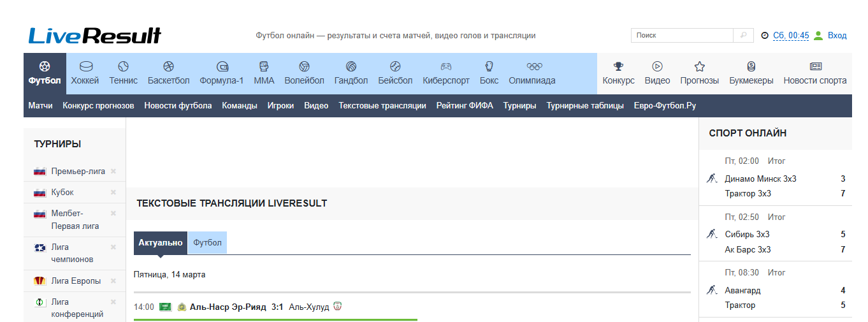Open the Прогнозы star section
Viewport: 868px width, 322px height.
point(699,73)
